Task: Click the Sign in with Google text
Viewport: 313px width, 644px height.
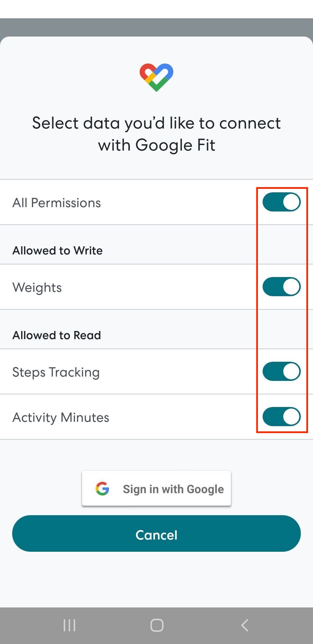Action: pyautogui.click(x=173, y=489)
